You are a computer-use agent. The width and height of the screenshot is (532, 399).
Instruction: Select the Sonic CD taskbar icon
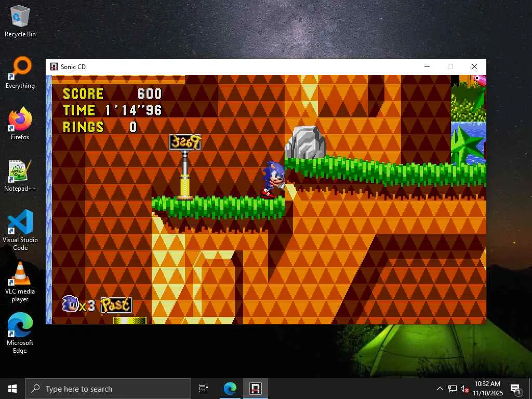256,389
